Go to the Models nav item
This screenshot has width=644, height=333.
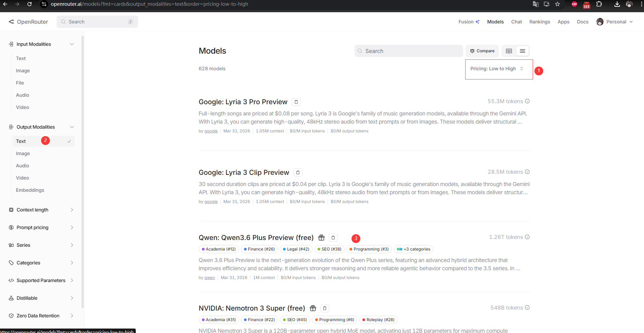click(495, 22)
